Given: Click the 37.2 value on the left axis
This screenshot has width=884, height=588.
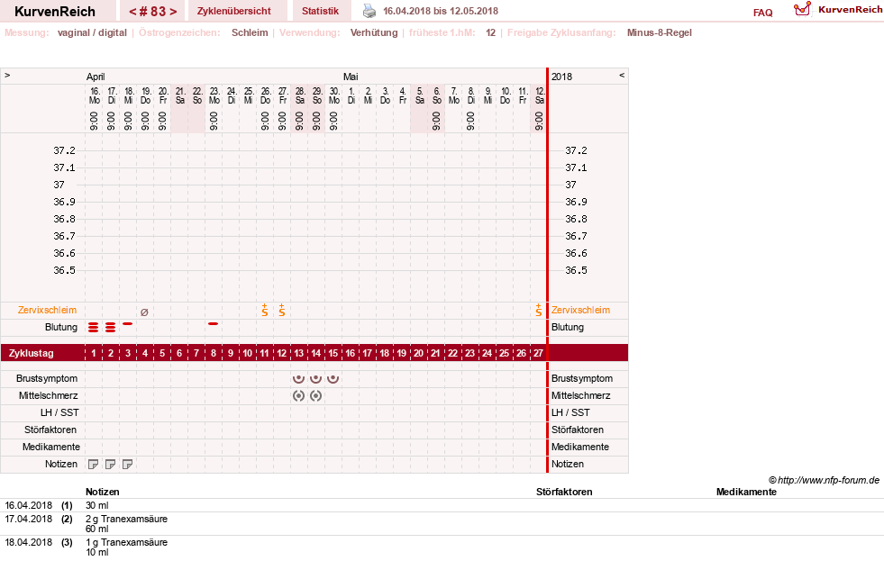Looking at the screenshot, I should tap(64, 150).
